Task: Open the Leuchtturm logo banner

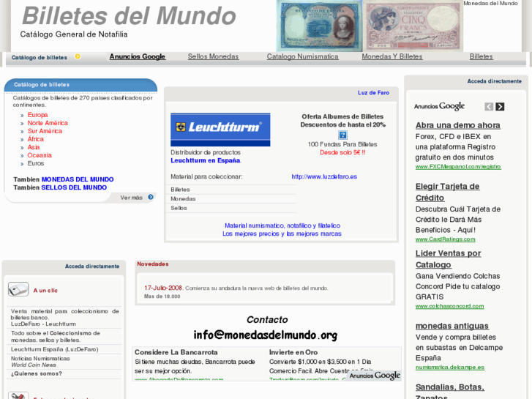Action: (x=220, y=130)
